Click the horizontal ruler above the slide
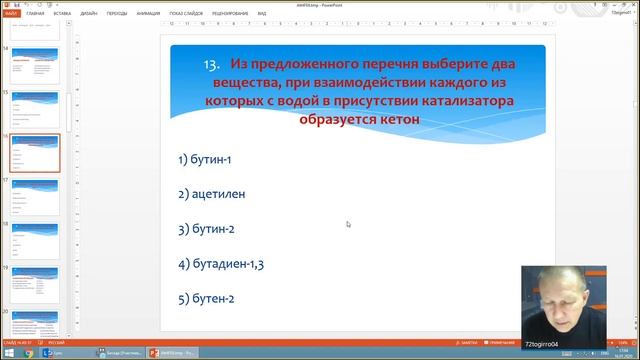The width and height of the screenshot is (640, 360). click(358, 24)
